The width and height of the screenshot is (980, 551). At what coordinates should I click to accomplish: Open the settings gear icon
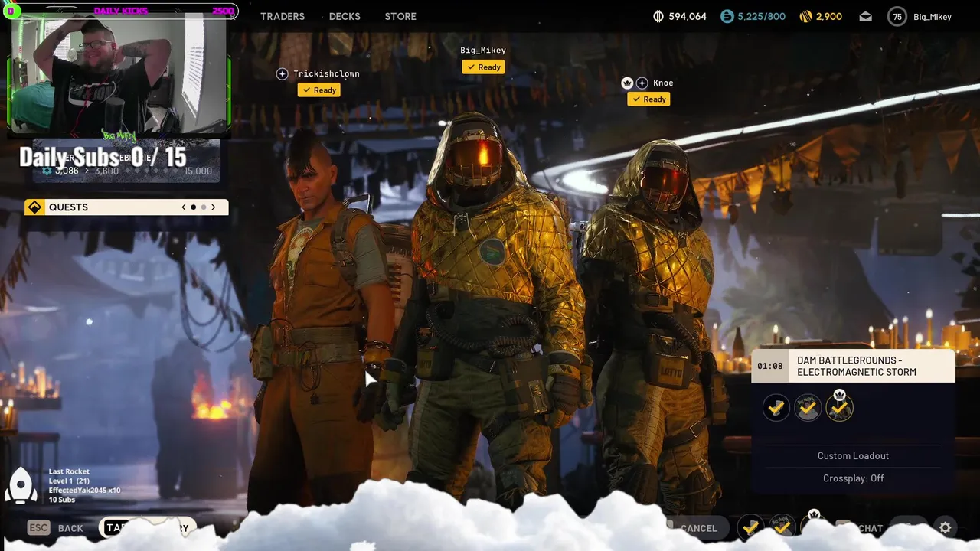(946, 527)
